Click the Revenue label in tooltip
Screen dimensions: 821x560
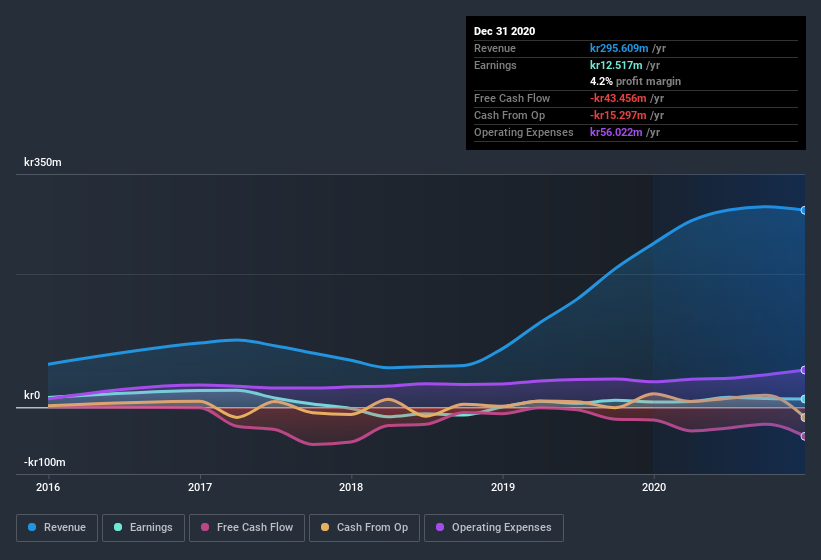click(495, 48)
